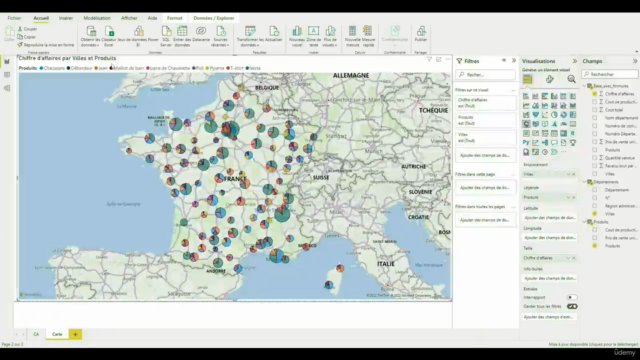Check the Cout total field checkbox
Viewport: 640px width, 360px height.
[x=595, y=110]
